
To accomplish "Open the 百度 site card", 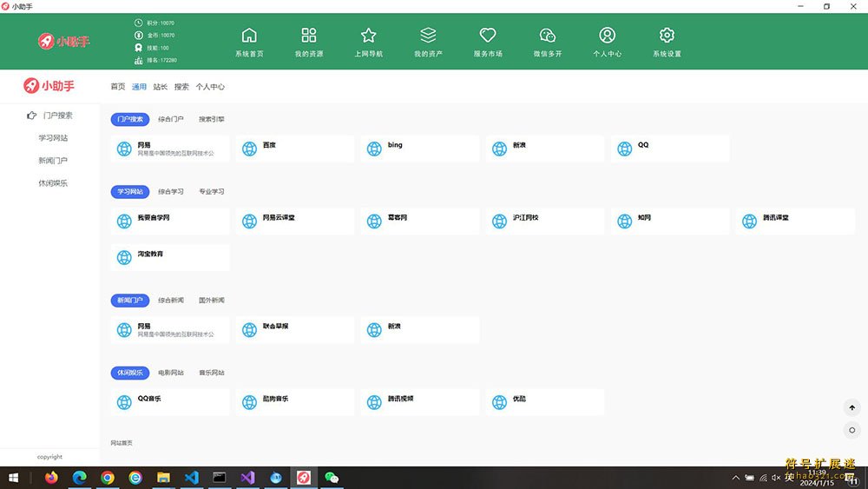I will (295, 149).
